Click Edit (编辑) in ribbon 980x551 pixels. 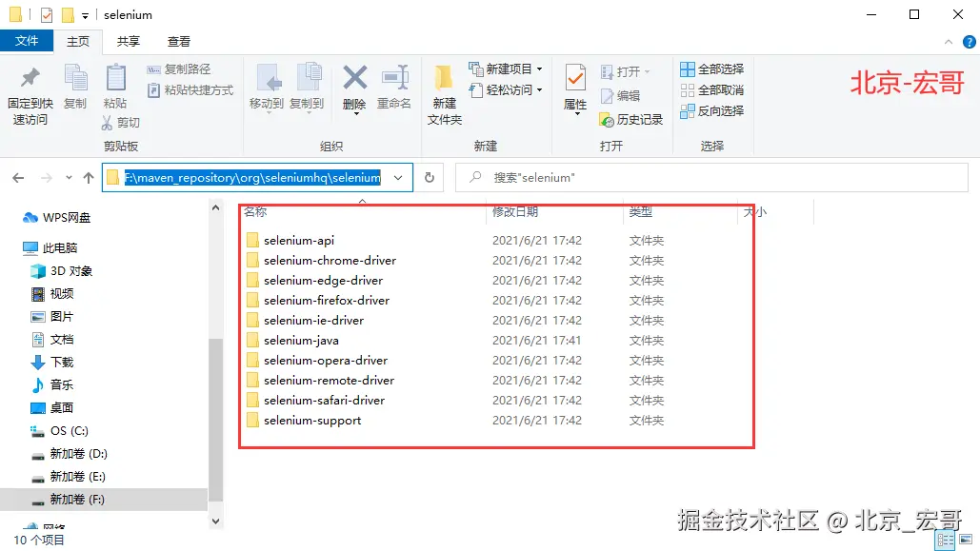click(x=620, y=95)
